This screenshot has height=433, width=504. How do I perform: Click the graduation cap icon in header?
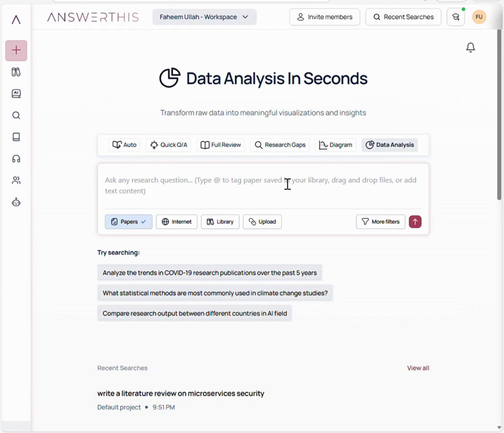pos(456,17)
